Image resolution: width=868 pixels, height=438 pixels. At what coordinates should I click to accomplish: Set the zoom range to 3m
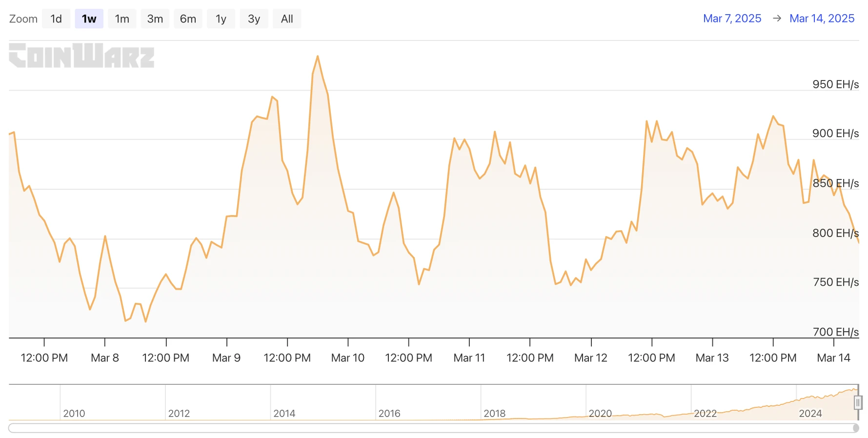(155, 19)
